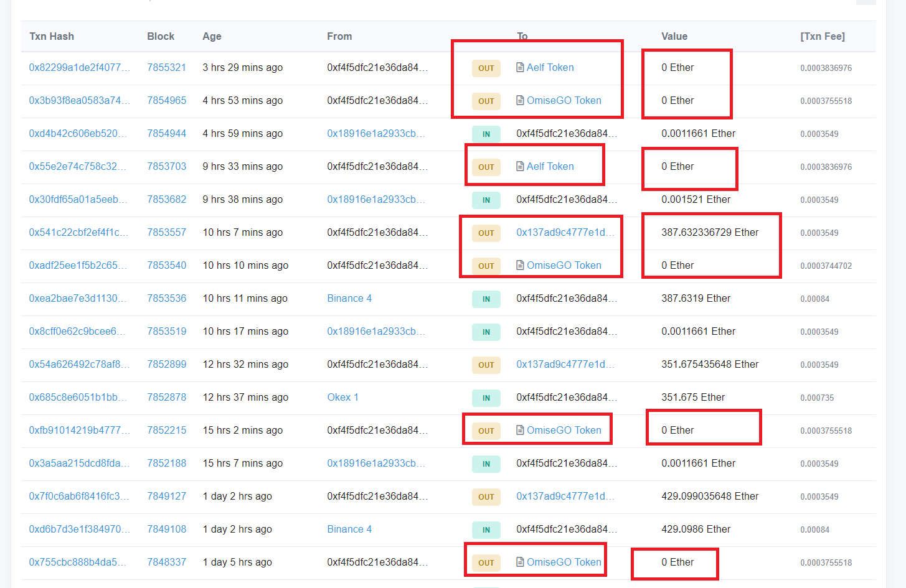
Task: Open transaction hash 0x3a5aa215dcd8fda…
Action: click(x=80, y=463)
